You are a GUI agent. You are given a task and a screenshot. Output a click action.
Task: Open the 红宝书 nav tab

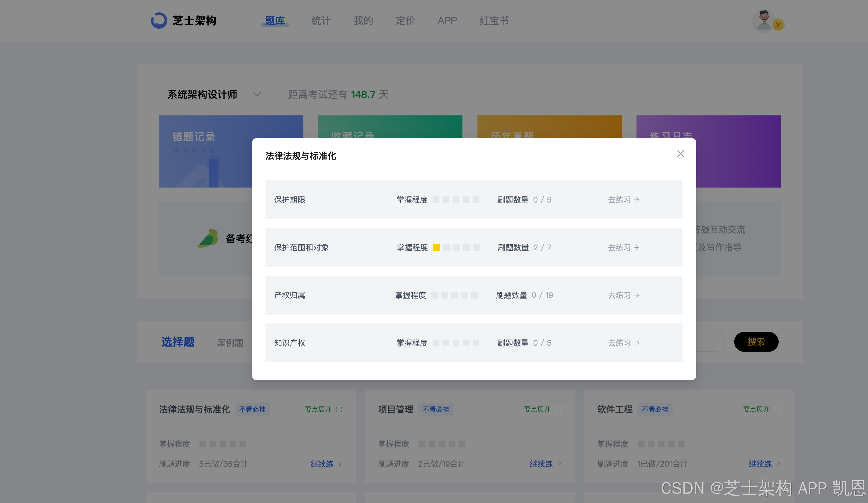pyautogui.click(x=494, y=21)
